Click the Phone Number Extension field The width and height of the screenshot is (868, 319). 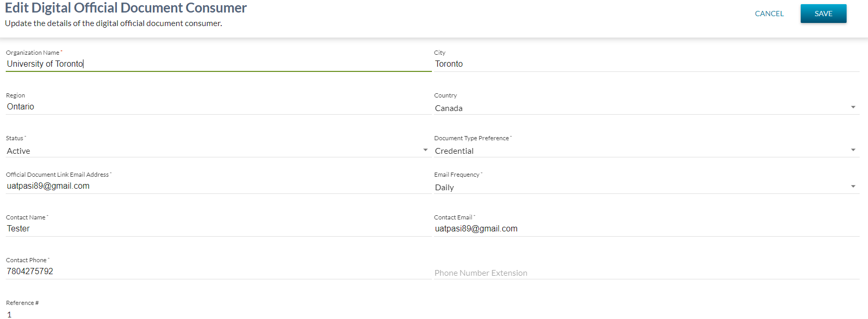coord(646,273)
